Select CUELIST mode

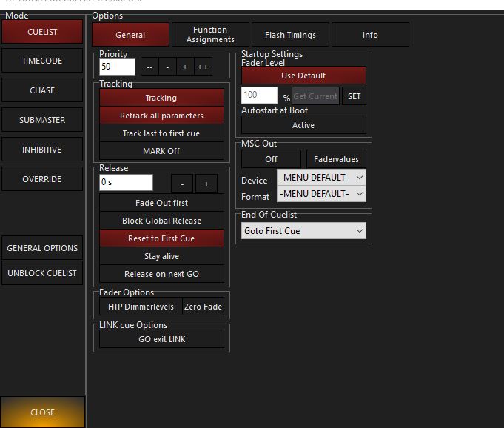pyautogui.click(x=42, y=32)
